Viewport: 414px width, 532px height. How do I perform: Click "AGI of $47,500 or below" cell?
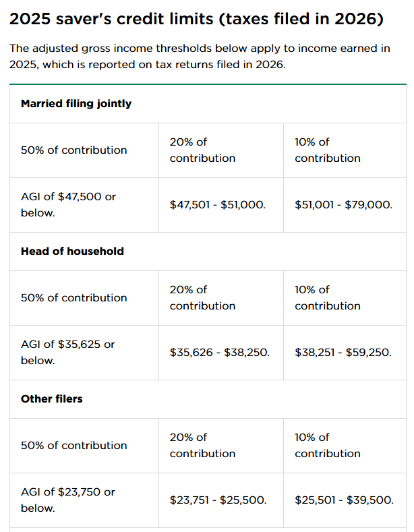coord(68,204)
